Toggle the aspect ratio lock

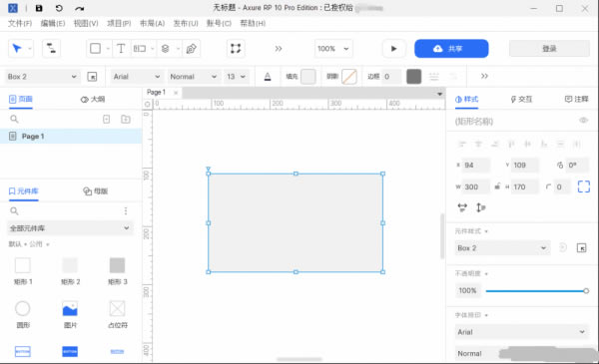coord(497,186)
